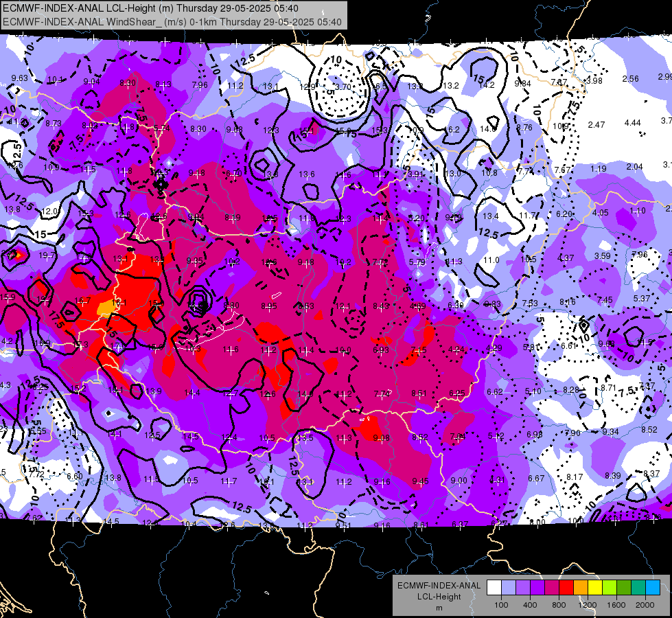Click the red legend swatch after 800
This screenshot has width=672, height=618.
566,588
